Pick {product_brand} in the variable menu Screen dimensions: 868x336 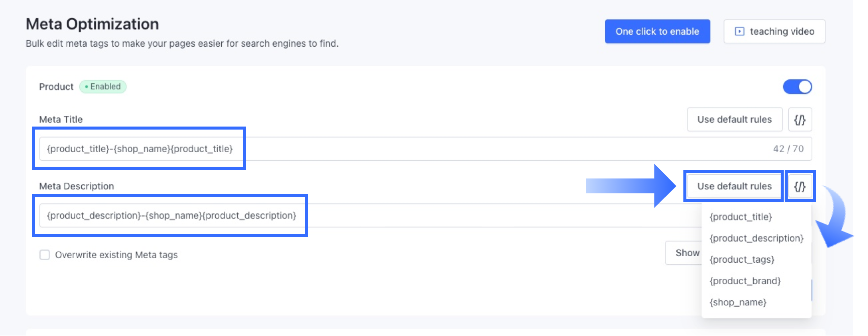click(745, 281)
